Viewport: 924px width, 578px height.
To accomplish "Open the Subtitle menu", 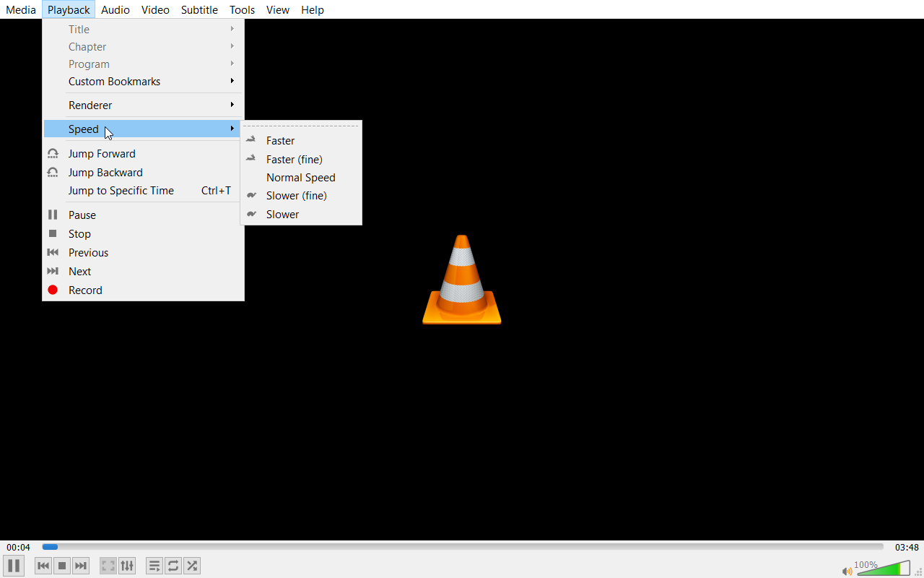I will point(199,9).
